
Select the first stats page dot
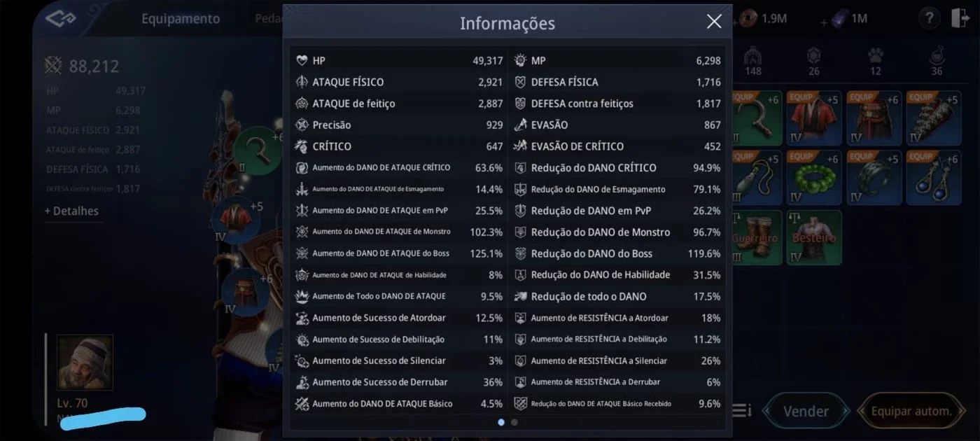point(501,422)
